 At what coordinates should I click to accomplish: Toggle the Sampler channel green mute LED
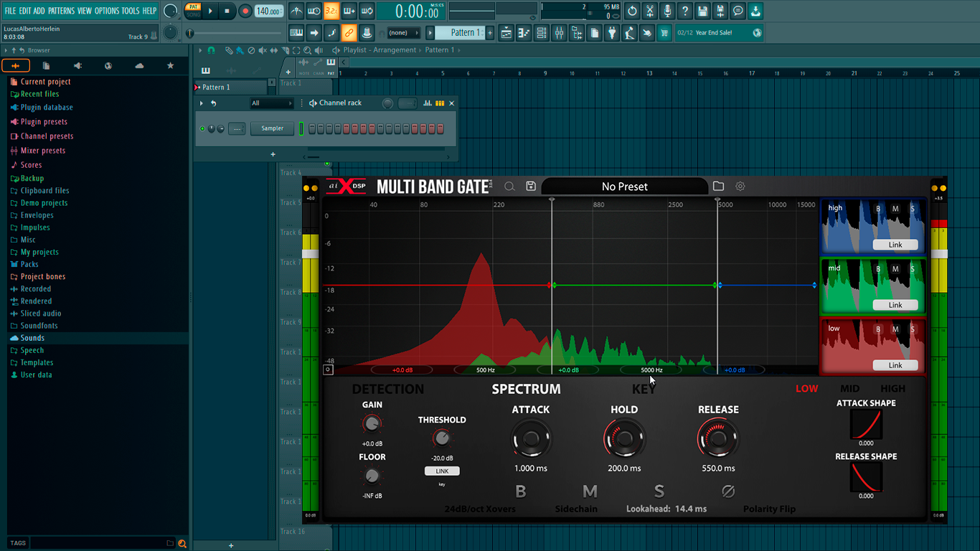click(202, 128)
